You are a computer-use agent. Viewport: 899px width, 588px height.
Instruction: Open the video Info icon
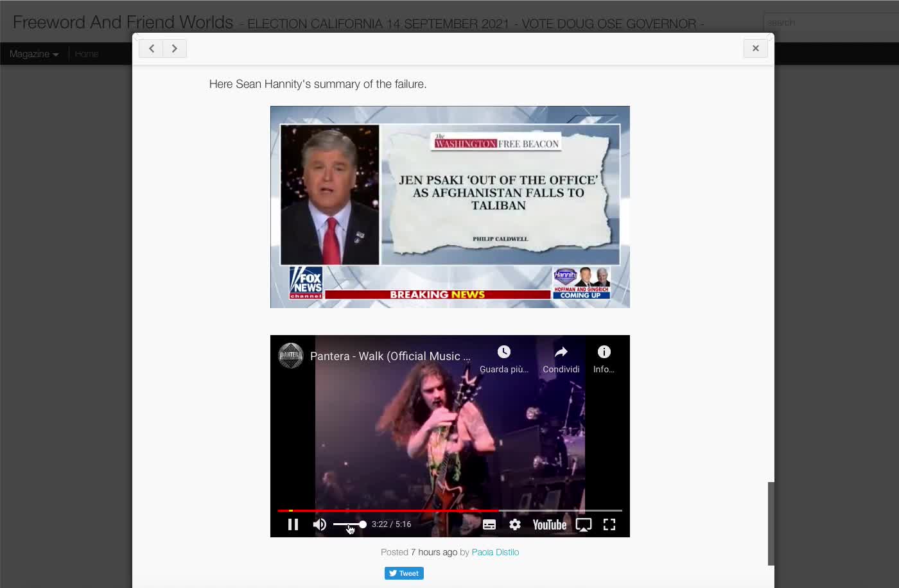coord(604,352)
